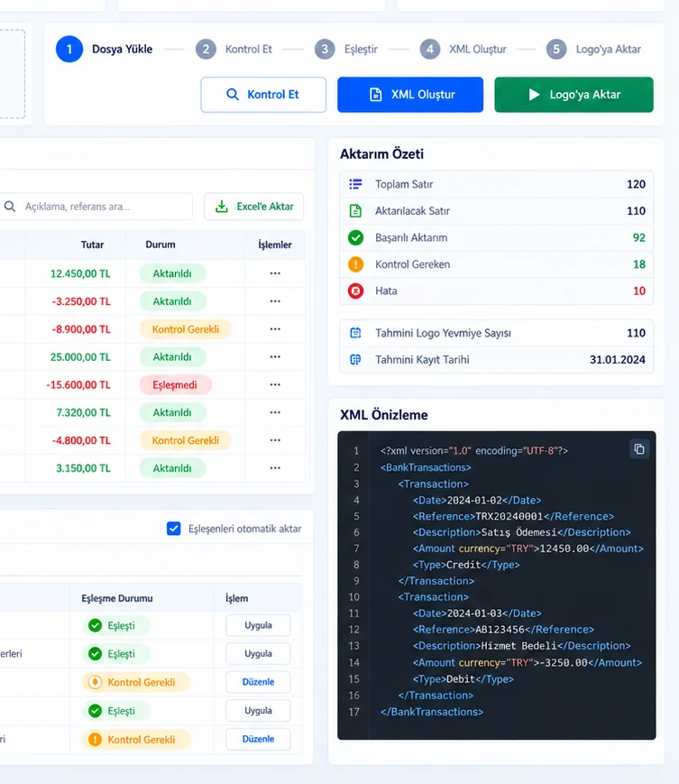Click the Tahmini Logo Yevmiye Sayısı icon

pos(355,333)
